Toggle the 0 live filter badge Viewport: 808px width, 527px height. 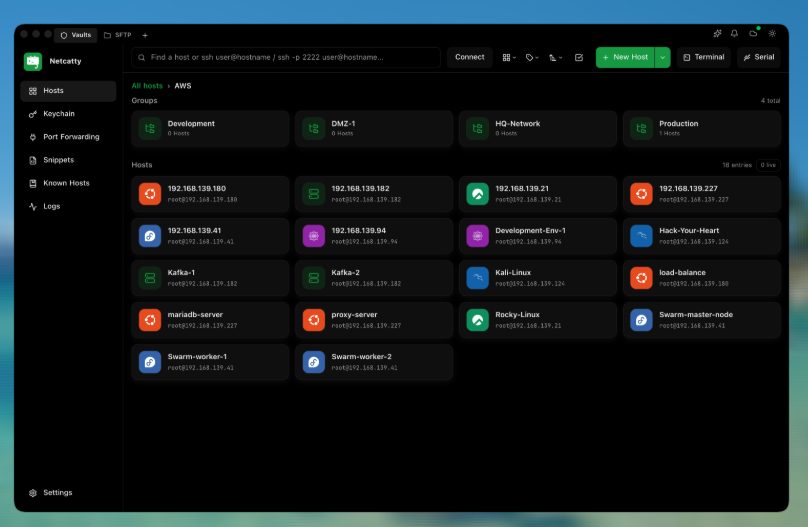768,165
